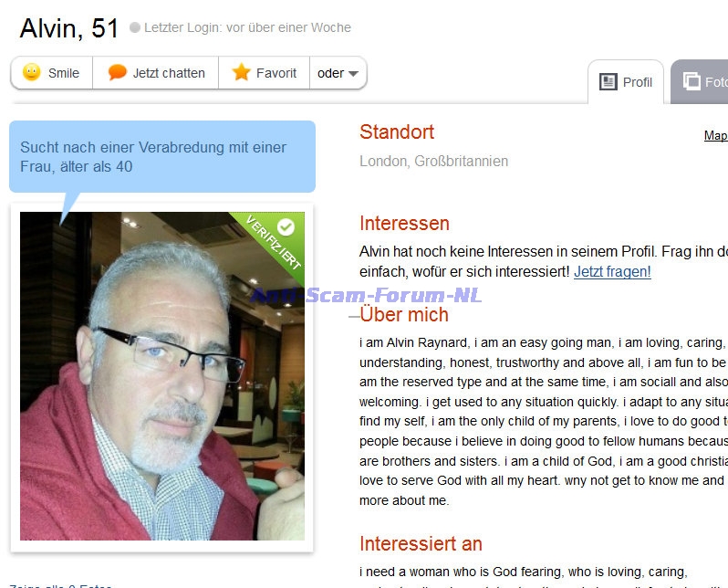Click the Jetzt chatten button

coord(155,73)
